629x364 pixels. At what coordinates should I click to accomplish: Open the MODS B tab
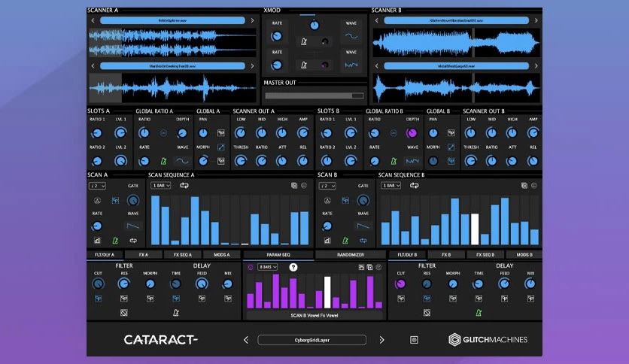pos(524,254)
